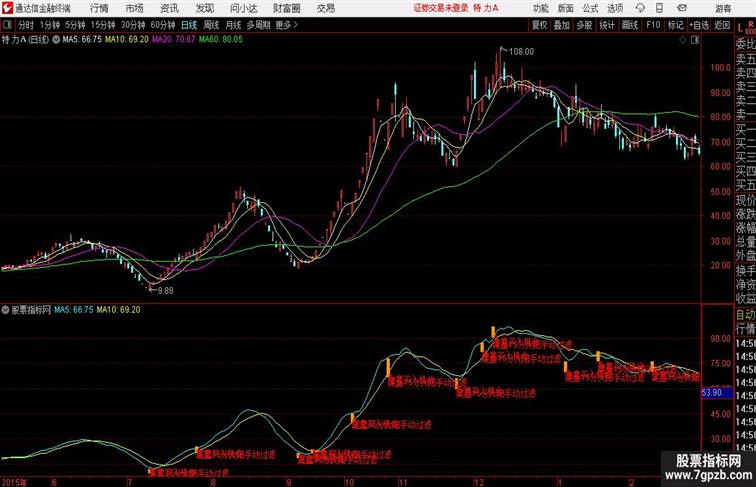
Task: Click the 叠加 overlay button
Action: (x=562, y=25)
